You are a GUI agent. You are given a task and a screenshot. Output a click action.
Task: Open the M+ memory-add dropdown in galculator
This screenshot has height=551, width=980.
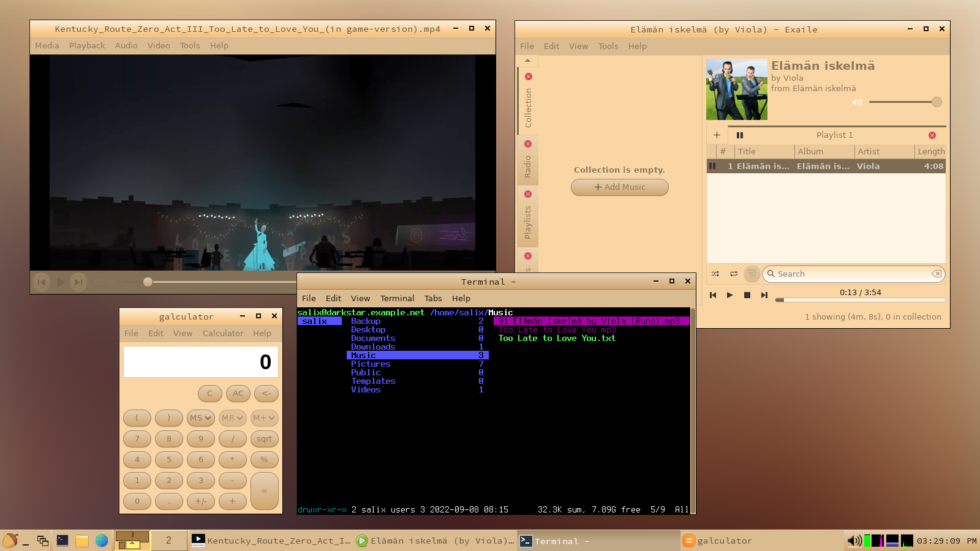point(265,418)
